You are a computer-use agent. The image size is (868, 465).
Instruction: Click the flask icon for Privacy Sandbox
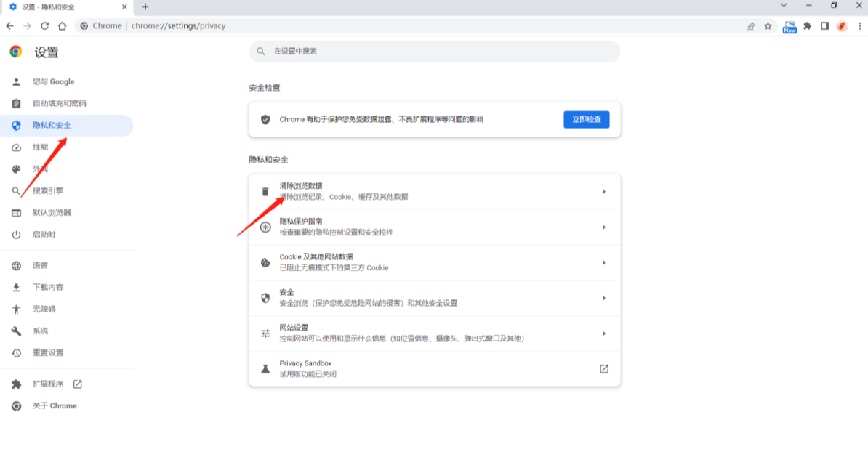pos(266,368)
